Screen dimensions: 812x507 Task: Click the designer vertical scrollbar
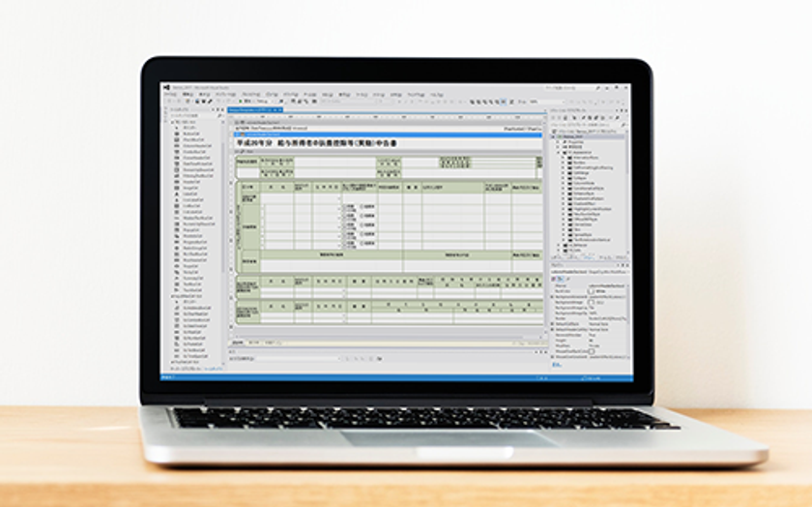pos(546,228)
